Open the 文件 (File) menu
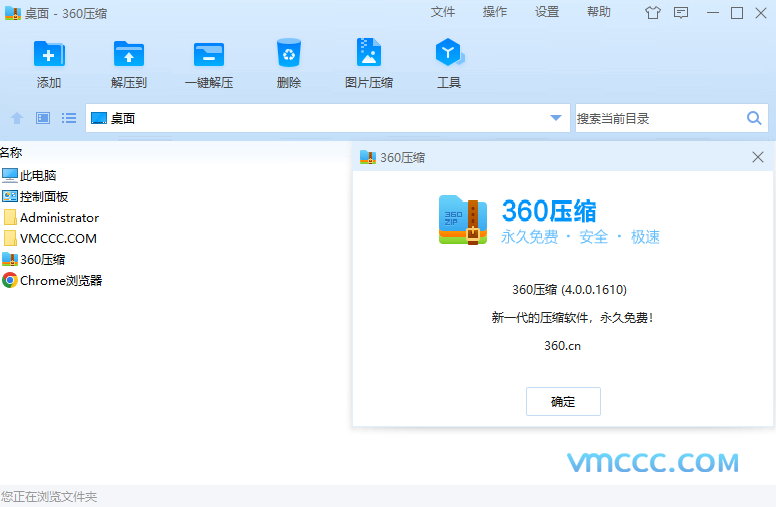 443,12
